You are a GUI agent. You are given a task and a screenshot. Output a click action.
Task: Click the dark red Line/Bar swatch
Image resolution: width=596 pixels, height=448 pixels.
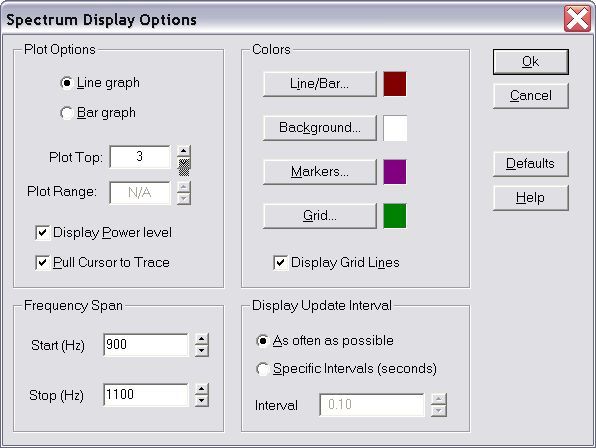tap(395, 84)
